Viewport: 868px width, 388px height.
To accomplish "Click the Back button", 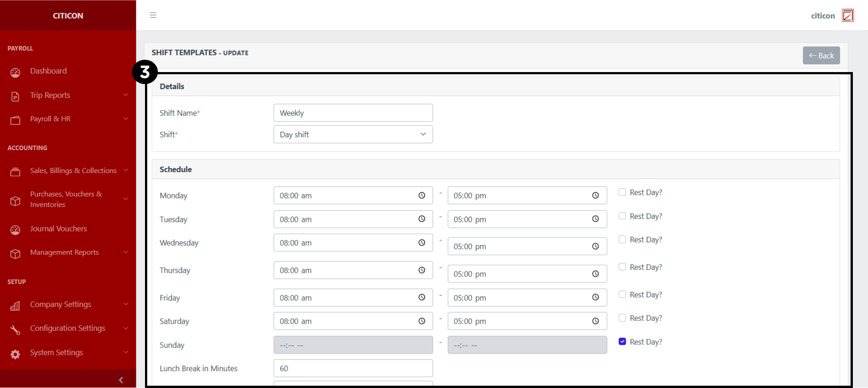I will [821, 56].
